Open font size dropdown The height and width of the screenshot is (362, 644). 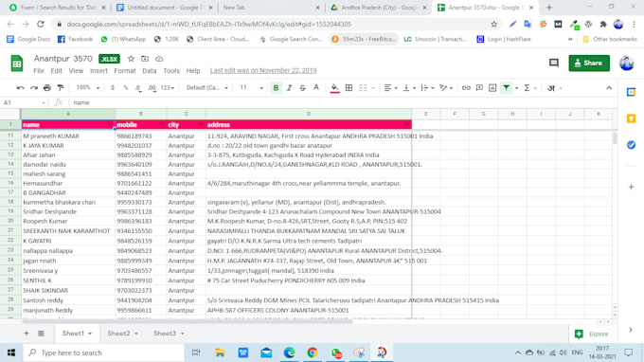point(251,87)
